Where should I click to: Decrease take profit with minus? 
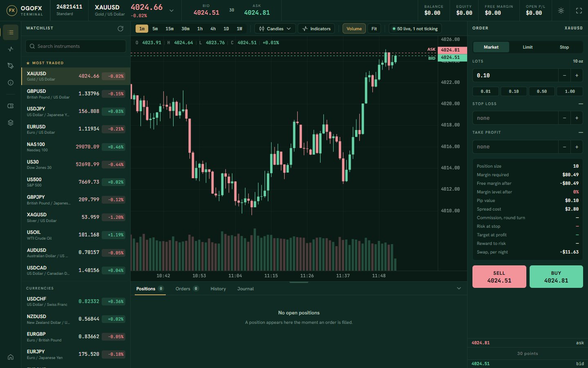pyautogui.click(x=564, y=147)
